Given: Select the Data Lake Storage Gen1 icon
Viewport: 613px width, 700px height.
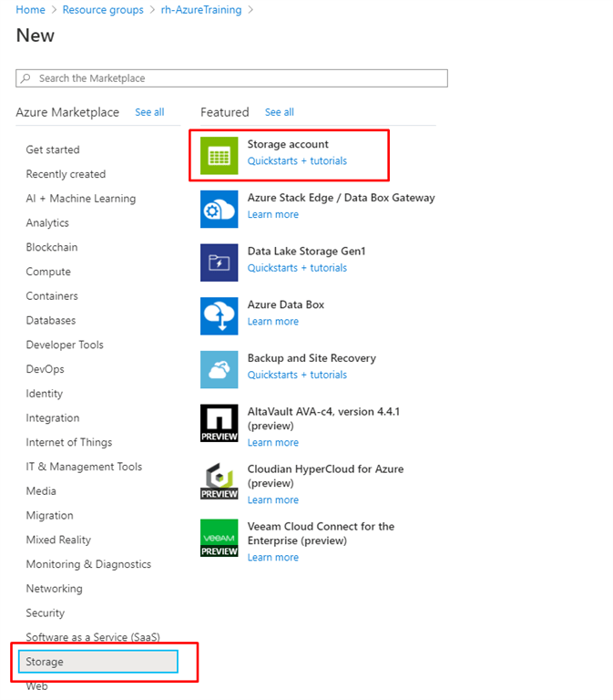Looking at the screenshot, I should tap(219, 262).
